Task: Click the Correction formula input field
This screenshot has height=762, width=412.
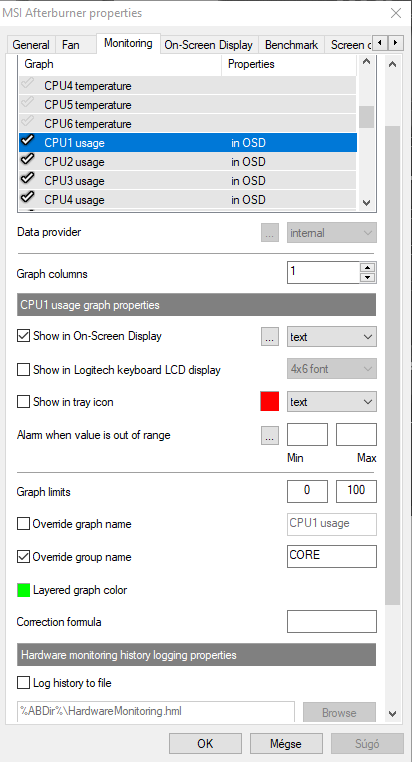Action: tap(332, 622)
